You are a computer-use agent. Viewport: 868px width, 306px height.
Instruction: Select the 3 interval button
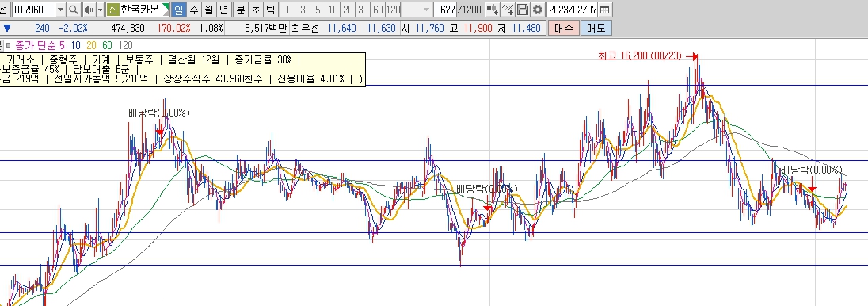(303, 10)
